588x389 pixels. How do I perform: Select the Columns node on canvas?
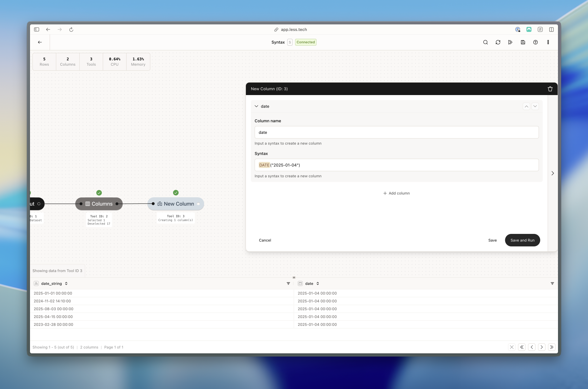tap(99, 204)
